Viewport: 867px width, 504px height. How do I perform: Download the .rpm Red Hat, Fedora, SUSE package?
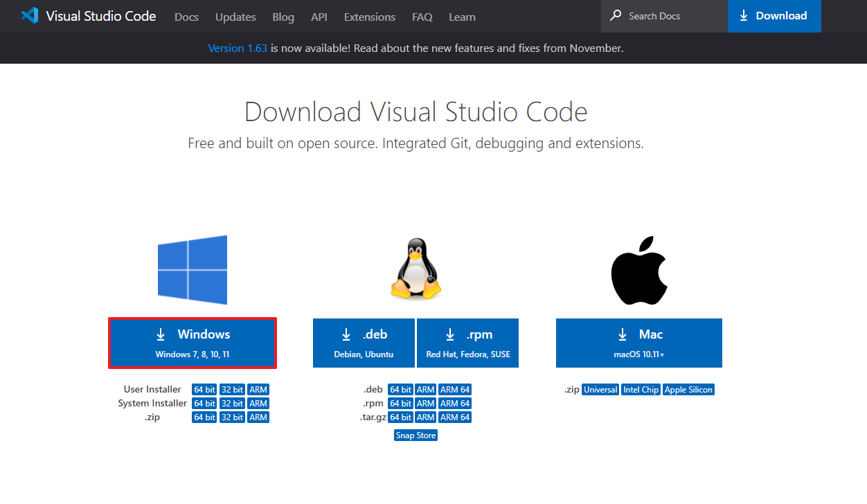tap(467, 343)
